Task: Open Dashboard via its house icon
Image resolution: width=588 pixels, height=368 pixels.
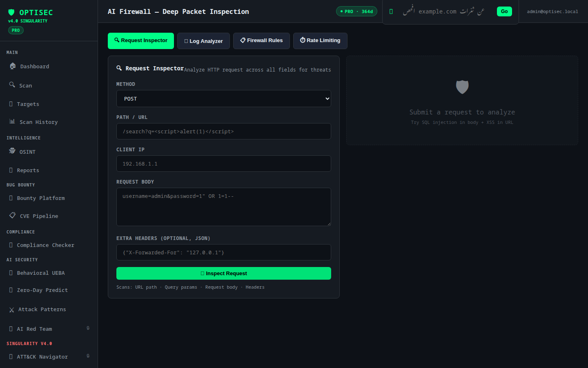Action: coord(13,66)
